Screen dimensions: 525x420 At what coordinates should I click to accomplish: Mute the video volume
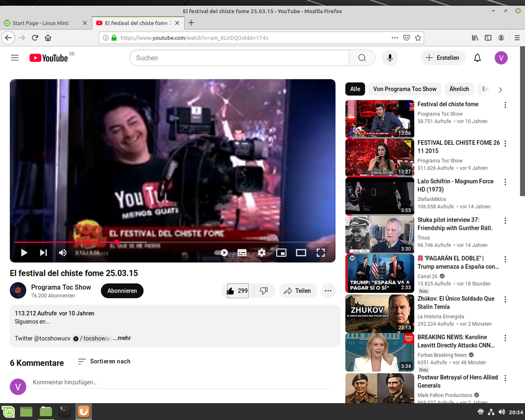tap(62, 253)
